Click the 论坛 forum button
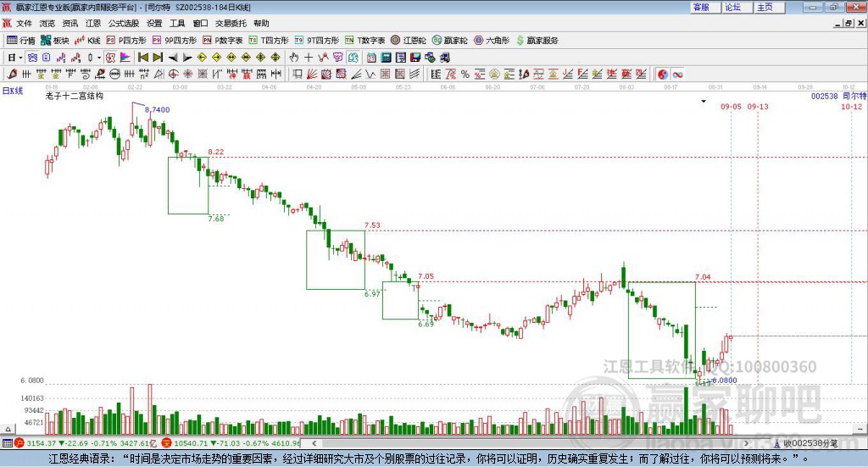 (x=737, y=7)
